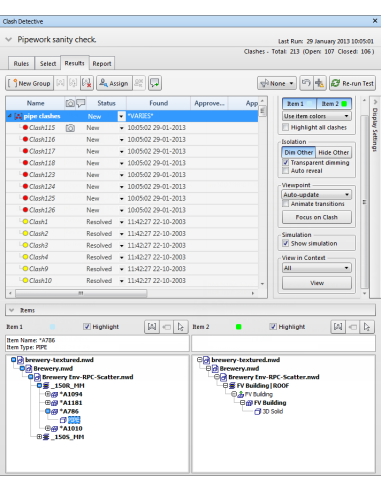Click the red status dot of Clash124
This screenshot has width=381, height=492.
25,186
